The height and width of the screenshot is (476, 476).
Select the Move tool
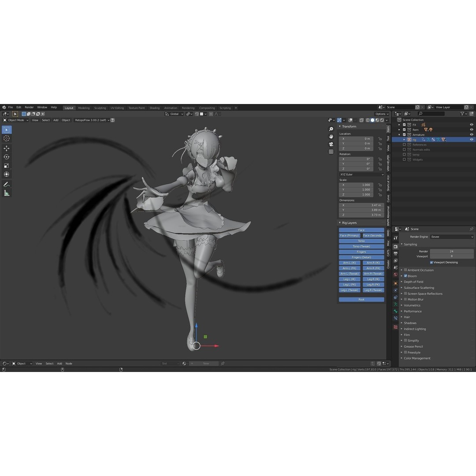click(7, 149)
